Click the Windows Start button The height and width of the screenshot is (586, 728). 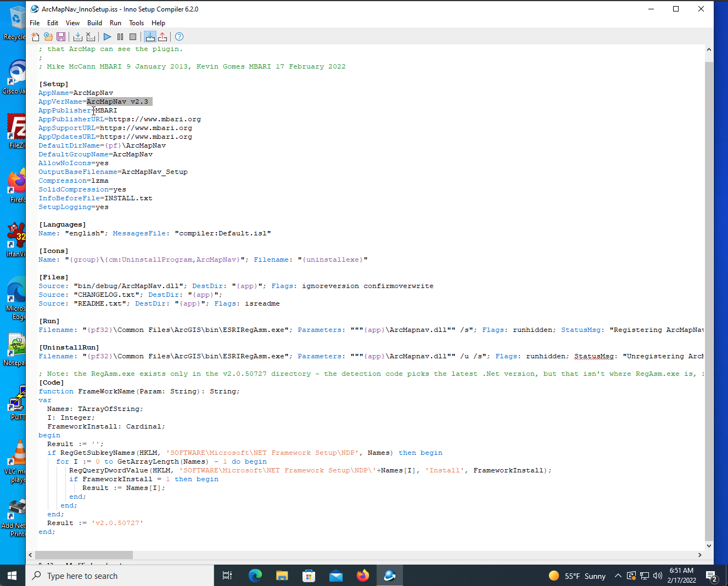[13, 576]
